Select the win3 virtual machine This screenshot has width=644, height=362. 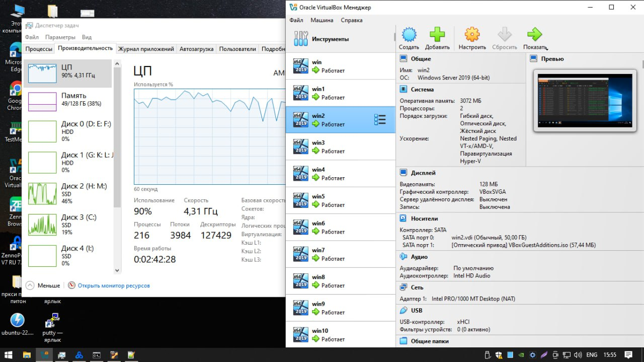[341, 147]
